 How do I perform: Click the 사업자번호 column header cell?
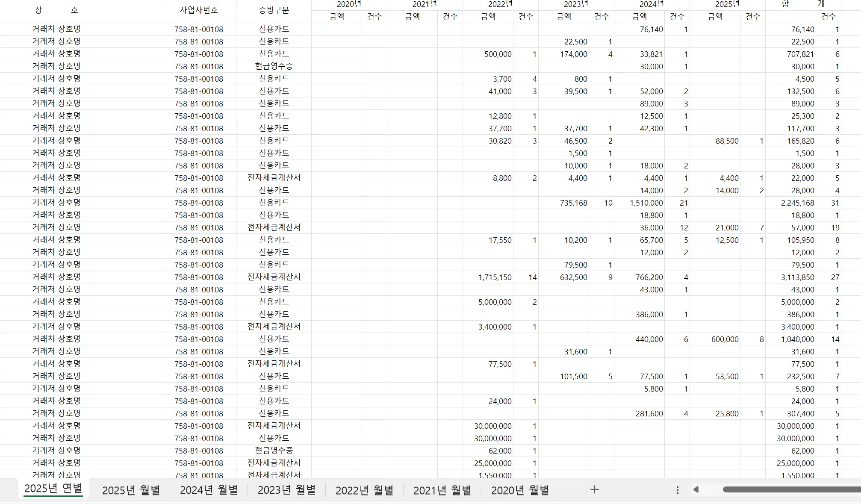click(x=198, y=10)
